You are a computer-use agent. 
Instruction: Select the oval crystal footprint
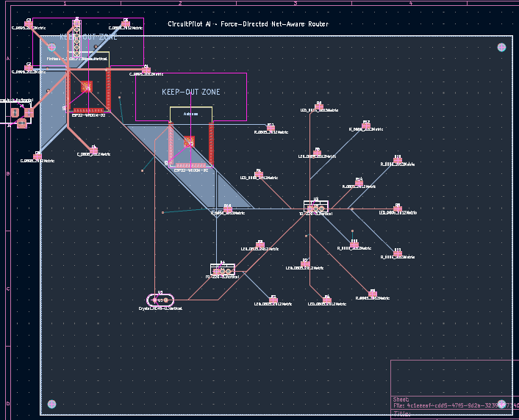pos(160,300)
